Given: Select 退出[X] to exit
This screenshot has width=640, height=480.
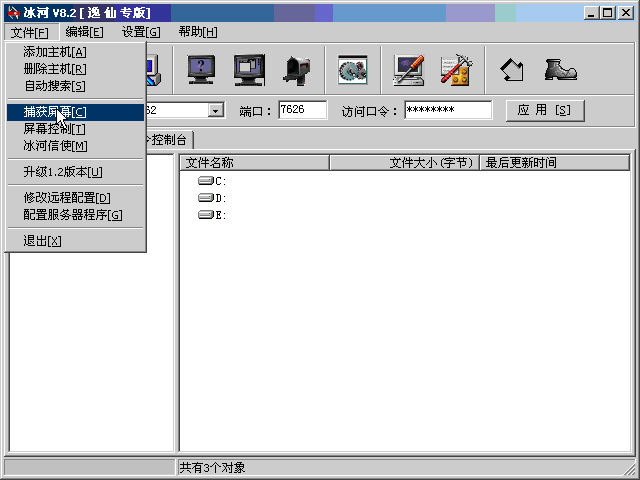Looking at the screenshot, I should pos(76,241).
